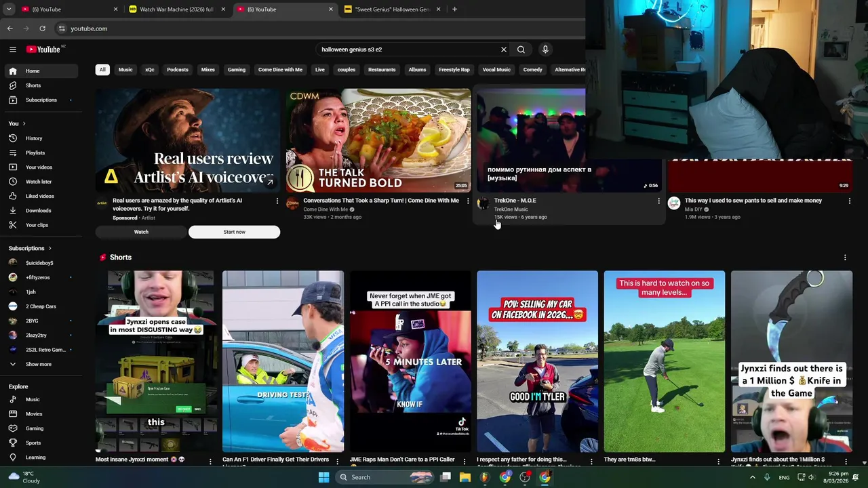Open options for Most insane Jynxzi moment Short

click(x=210, y=462)
